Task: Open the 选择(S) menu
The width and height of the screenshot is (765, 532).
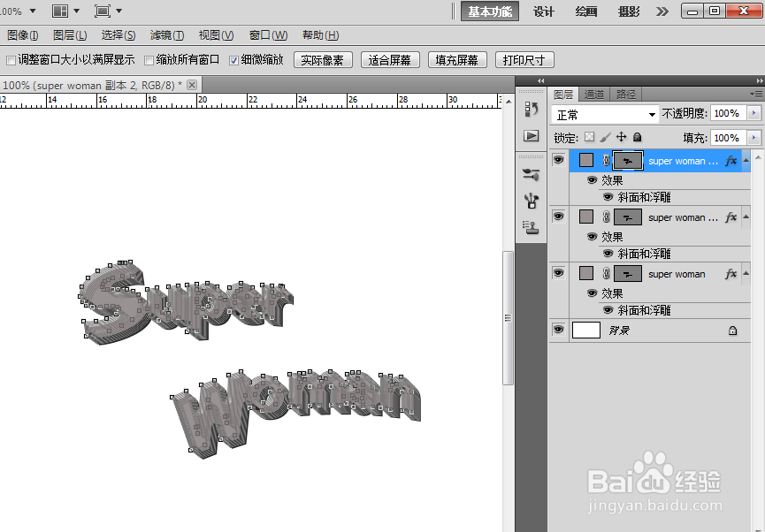Action: [x=119, y=35]
